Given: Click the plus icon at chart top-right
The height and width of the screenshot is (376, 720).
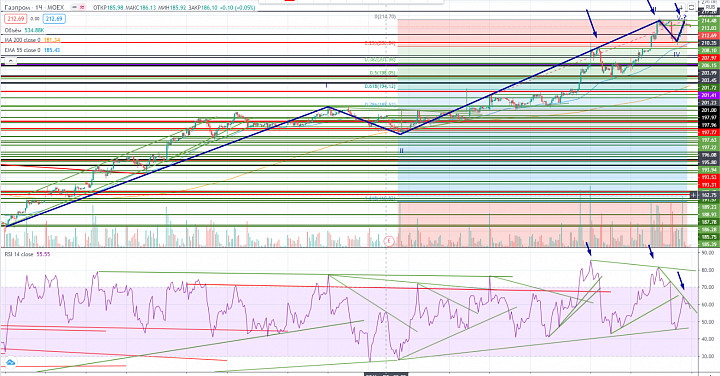Looking at the screenshot, I should 681,7.
